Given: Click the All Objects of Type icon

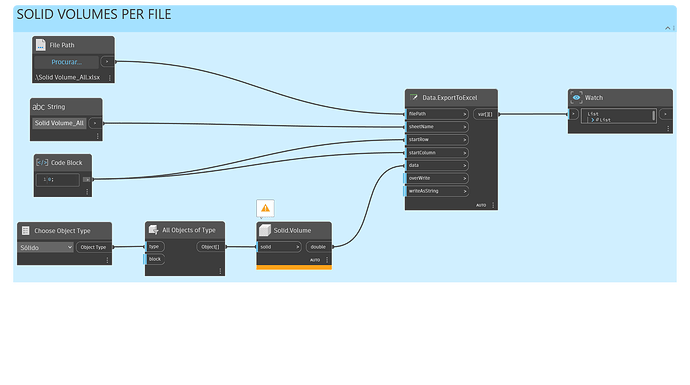Looking at the screenshot, I should pyautogui.click(x=153, y=230).
